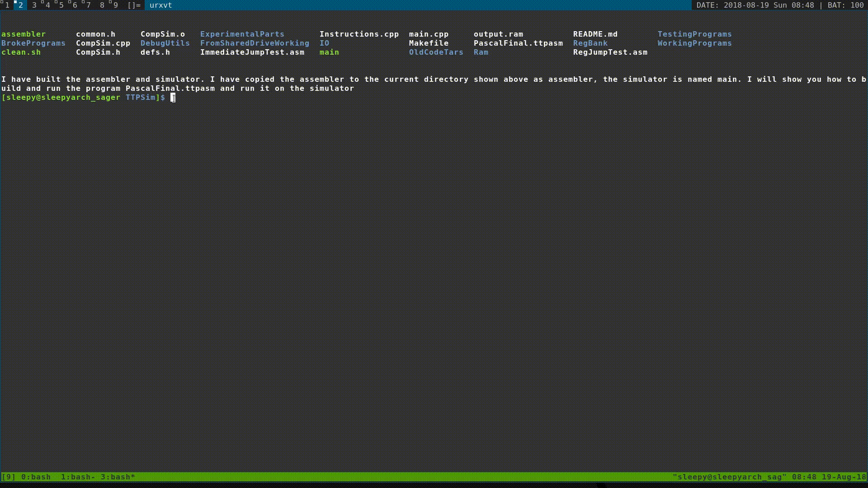This screenshot has width=868, height=488.
Task: Select tmux window 1:bash-
Action: [x=78, y=477]
